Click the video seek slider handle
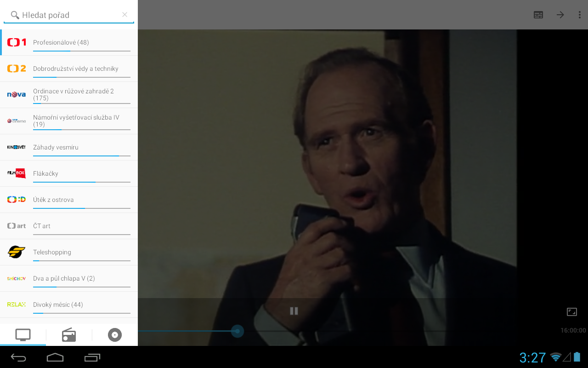Viewport: 588px width, 368px height. pyautogui.click(x=237, y=331)
